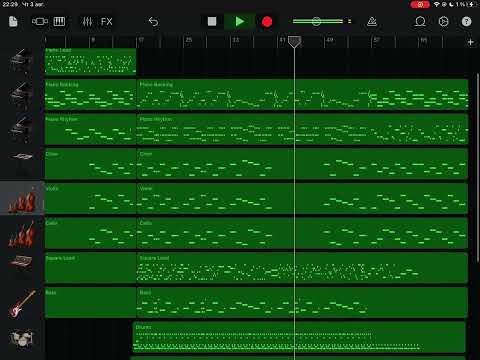This screenshot has width=480, height=360.
Task: Click the master volume slider
Action: (322, 21)
